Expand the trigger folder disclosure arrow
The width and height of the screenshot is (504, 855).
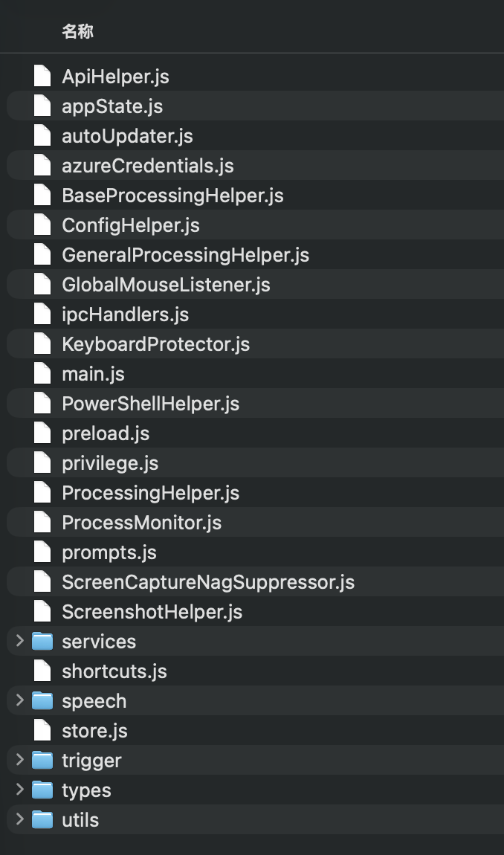tap(19, 760)
